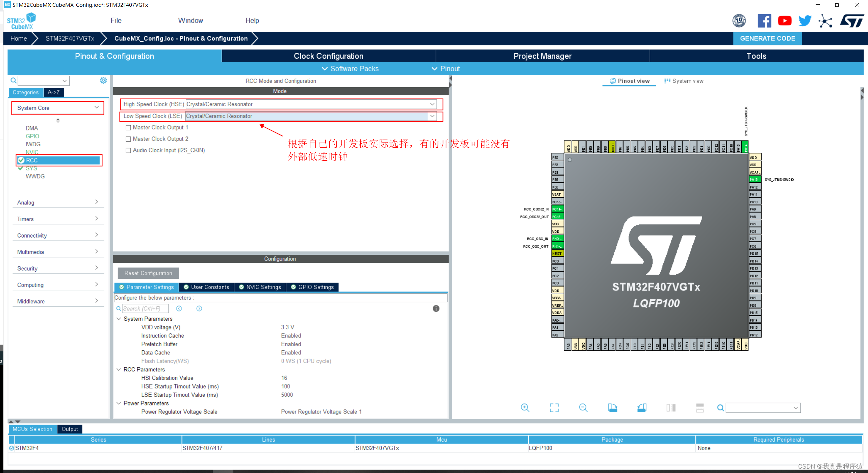
Task: Click the PH0 RCC_OSC_IN pin
Action: pos(558,239)
